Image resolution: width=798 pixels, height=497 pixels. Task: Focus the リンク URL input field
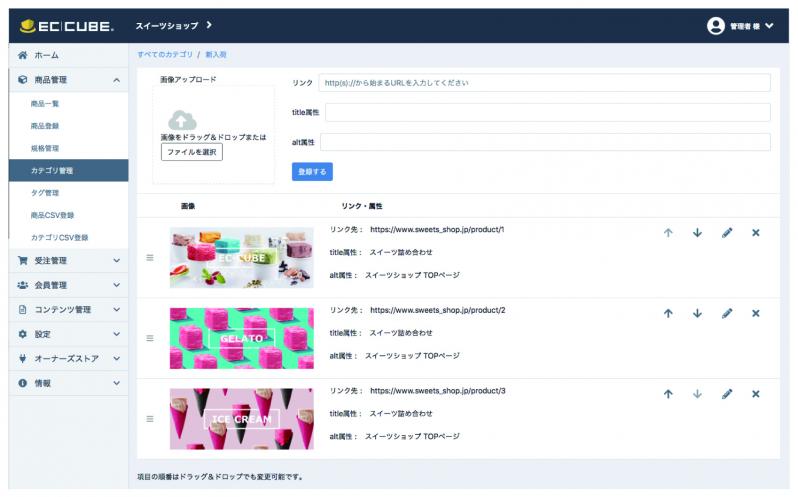pos(545,83)
